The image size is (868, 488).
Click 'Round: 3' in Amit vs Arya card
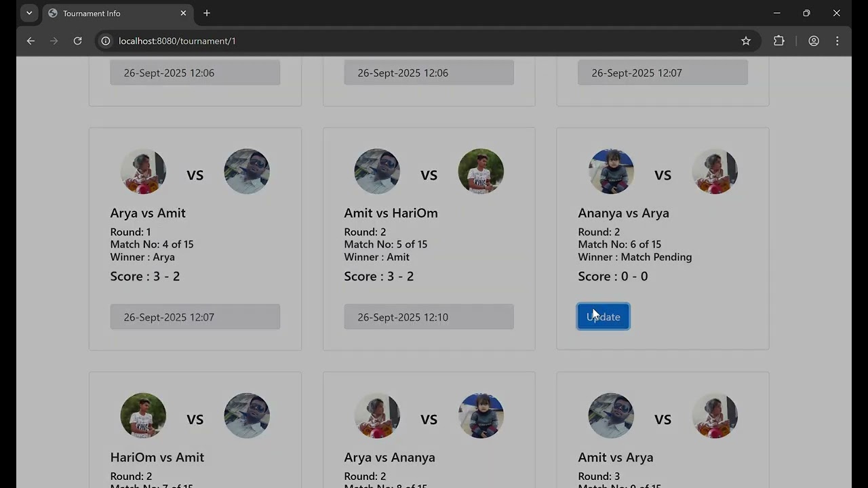tap(599, 476)
